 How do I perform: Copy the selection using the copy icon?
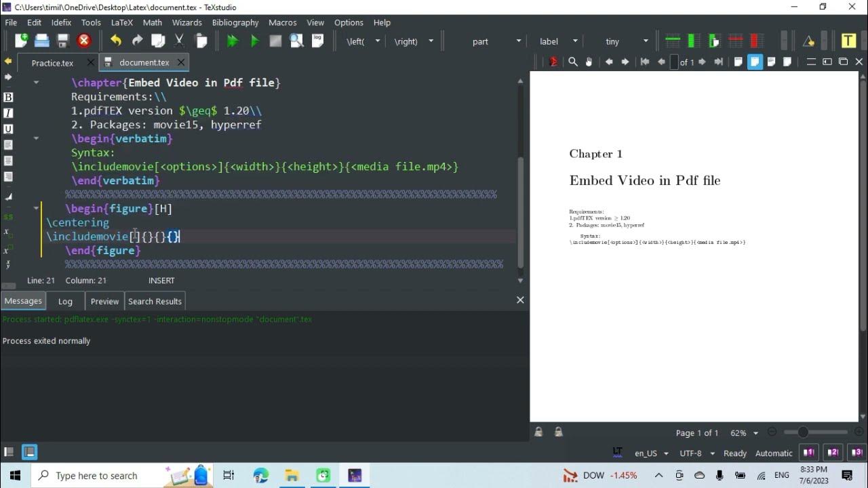[158, 41]
